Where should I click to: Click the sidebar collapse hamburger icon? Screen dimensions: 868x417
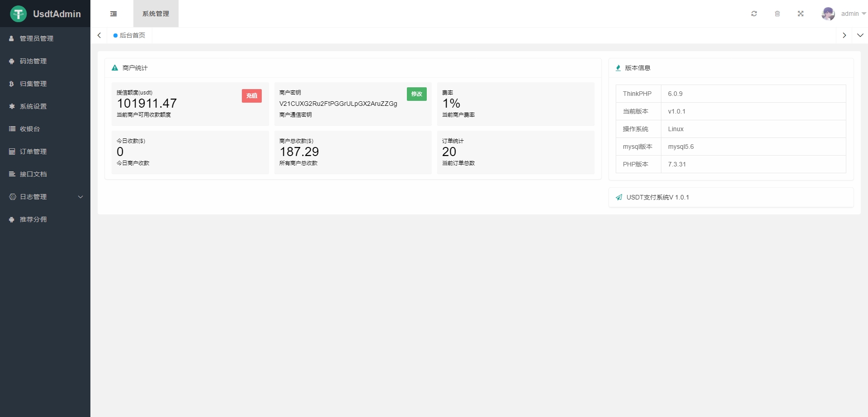click(x=113, y=14)
